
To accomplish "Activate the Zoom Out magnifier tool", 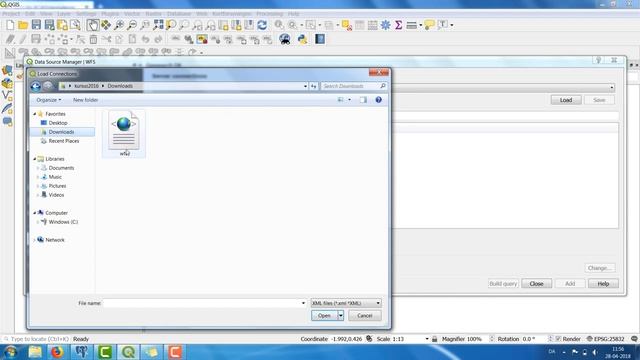I will [132, 25].
